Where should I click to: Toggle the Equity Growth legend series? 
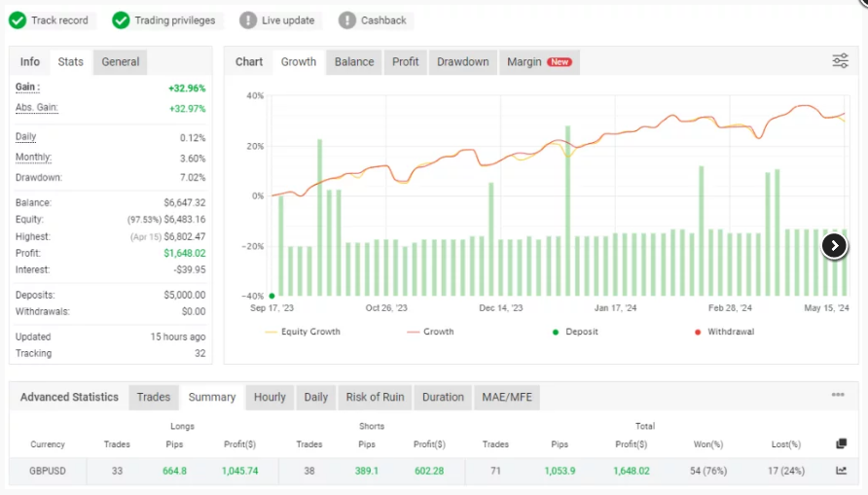[303, 332]
